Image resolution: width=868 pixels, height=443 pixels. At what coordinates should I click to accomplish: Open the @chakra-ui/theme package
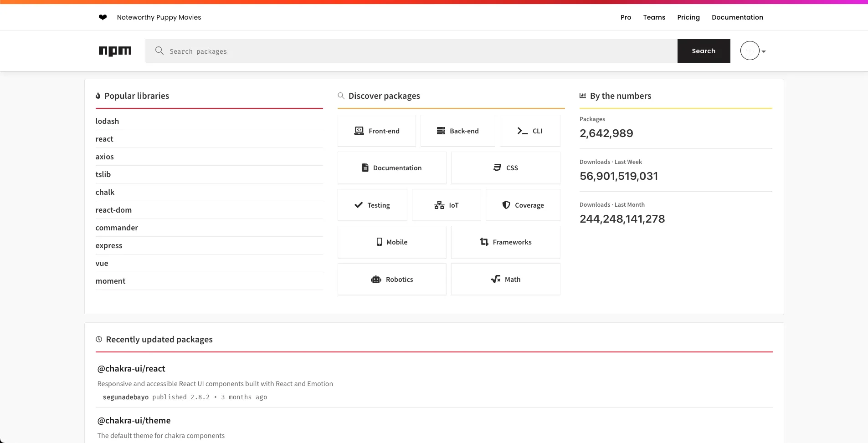134,420
